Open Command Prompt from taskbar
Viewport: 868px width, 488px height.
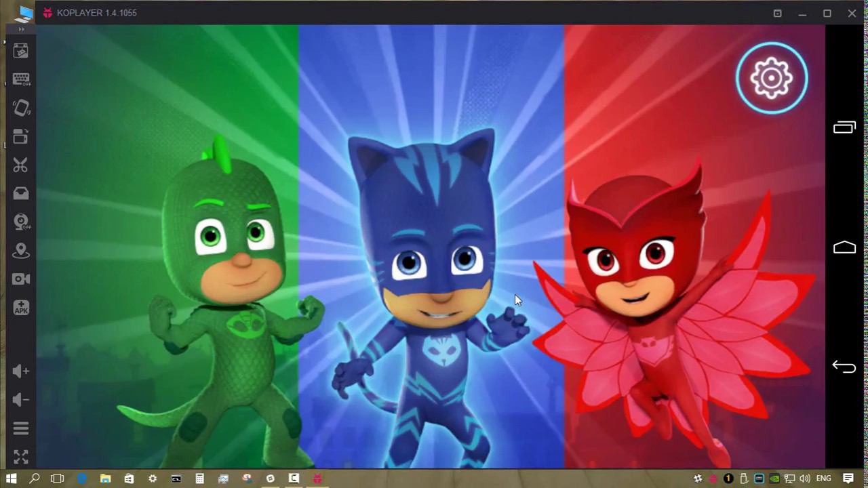pyautogui.click(x=176, y=479)
